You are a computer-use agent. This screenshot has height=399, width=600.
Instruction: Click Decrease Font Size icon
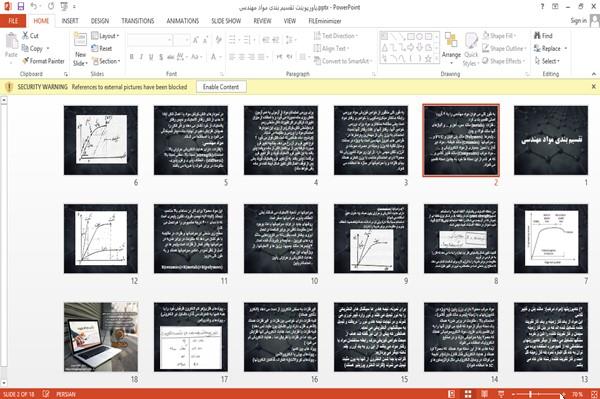205,40
